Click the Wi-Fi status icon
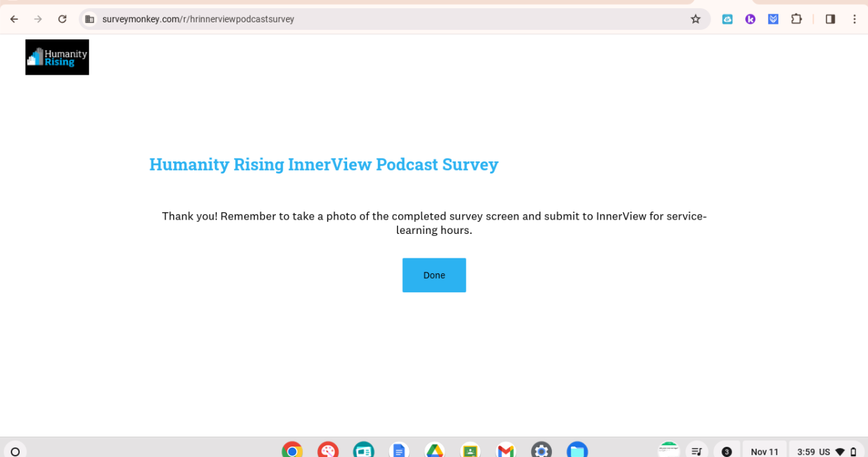The height and width of the screenshot is (457, 868). point(840,452)
